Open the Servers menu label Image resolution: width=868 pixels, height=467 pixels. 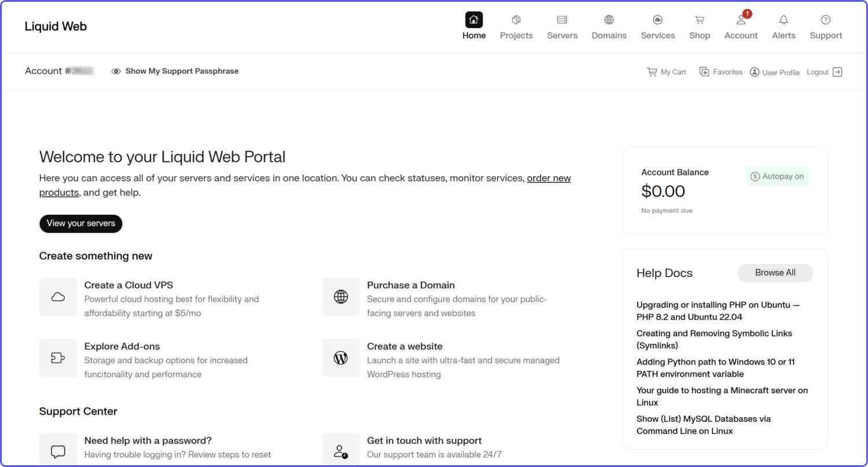tap(562, 35)
